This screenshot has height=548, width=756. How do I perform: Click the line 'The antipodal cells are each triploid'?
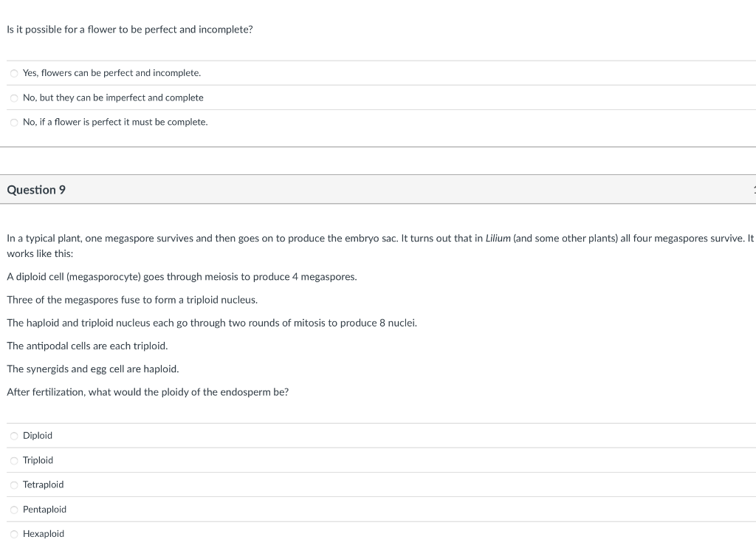[x=87, y=346]
